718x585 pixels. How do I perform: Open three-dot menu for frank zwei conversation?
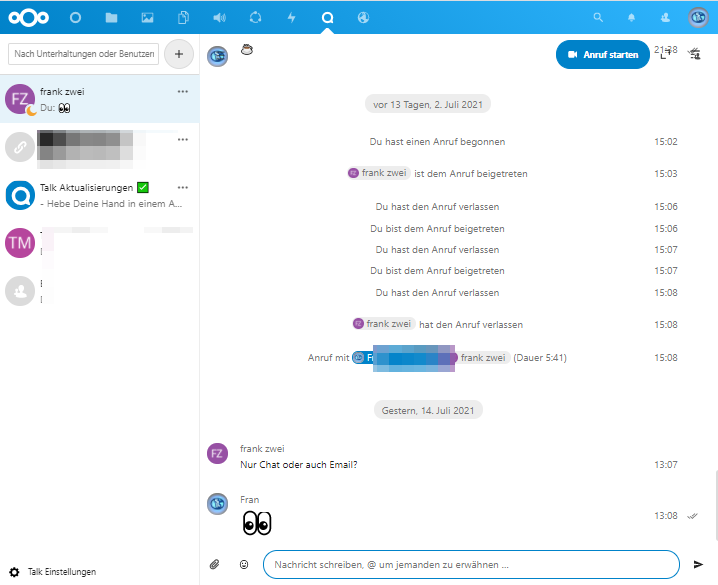[x=182, y=91]
